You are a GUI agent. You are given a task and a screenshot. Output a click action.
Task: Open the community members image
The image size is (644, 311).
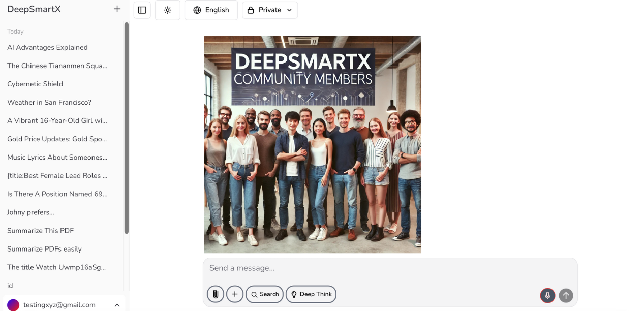pyautogui.click(x=312, y=144)
